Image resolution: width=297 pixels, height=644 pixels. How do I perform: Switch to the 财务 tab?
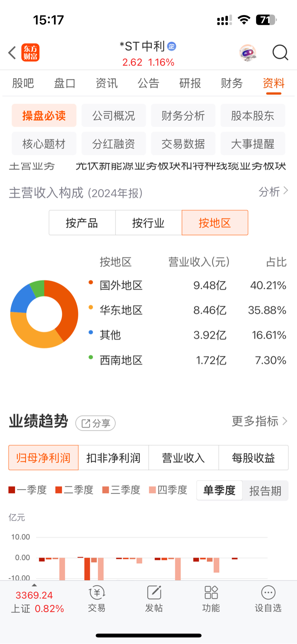coord(232,83)
